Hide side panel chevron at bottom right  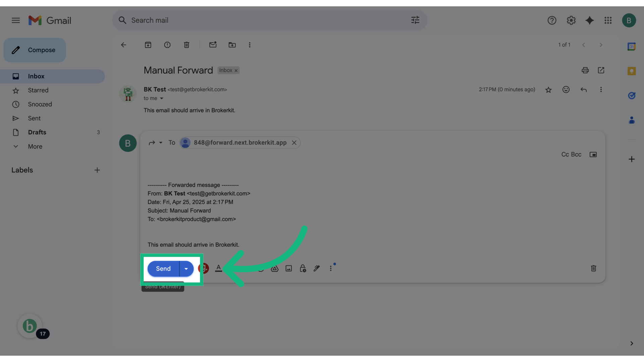click(x=632, y=344)
